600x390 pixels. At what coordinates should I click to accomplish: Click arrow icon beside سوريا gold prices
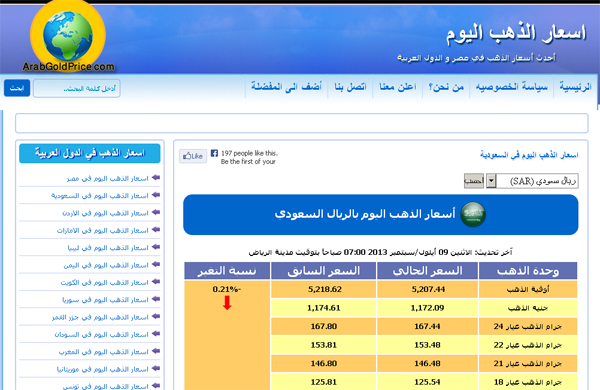tap(156, 299)
